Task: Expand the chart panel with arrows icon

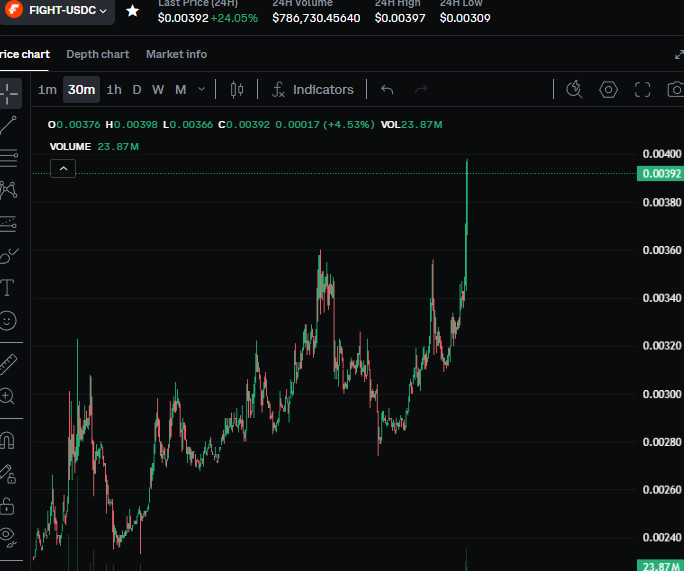Action: tap(679, 55)
